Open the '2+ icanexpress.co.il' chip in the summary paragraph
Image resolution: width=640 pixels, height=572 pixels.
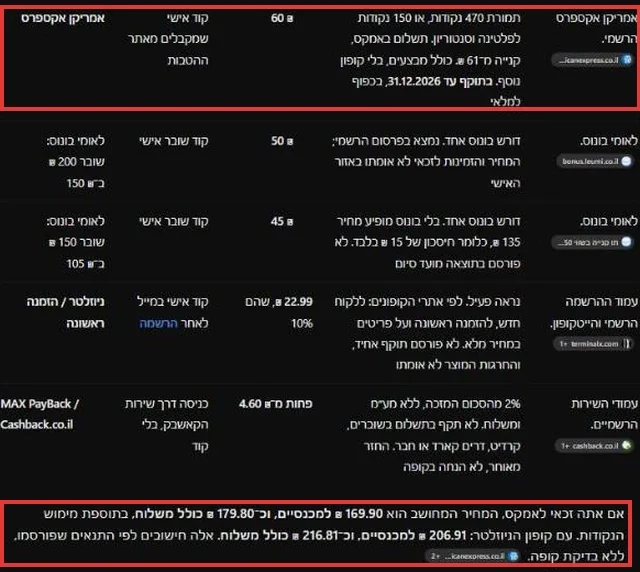click(472, 556)
